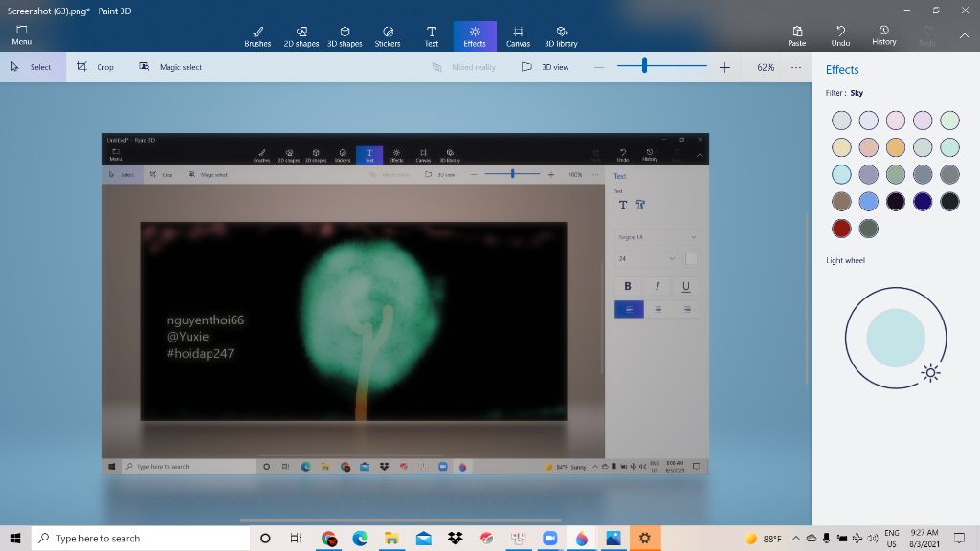Open the more options ellipsis menu
This screenshot has height=551, width=980.
pos(795,67)
